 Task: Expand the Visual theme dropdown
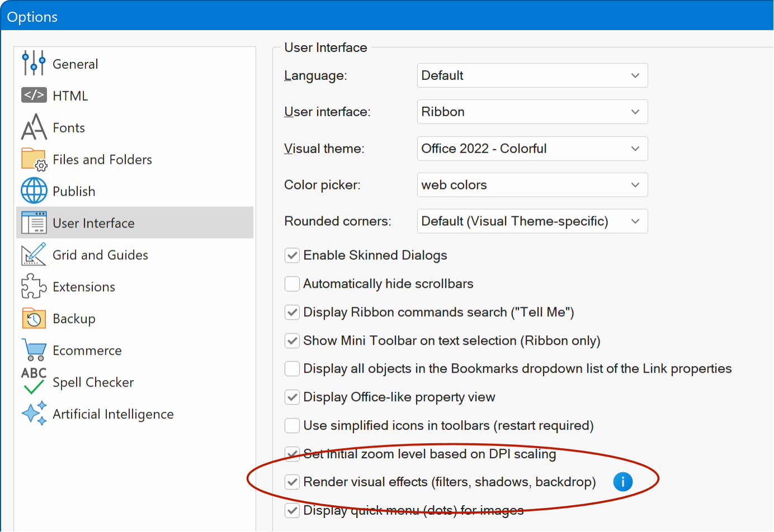532,149
